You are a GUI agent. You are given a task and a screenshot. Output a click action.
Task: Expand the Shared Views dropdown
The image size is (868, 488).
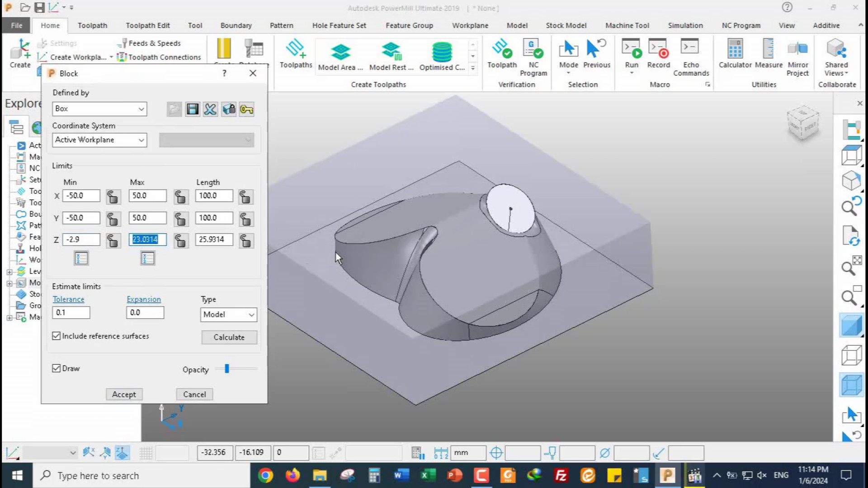[x=846, y=73]
